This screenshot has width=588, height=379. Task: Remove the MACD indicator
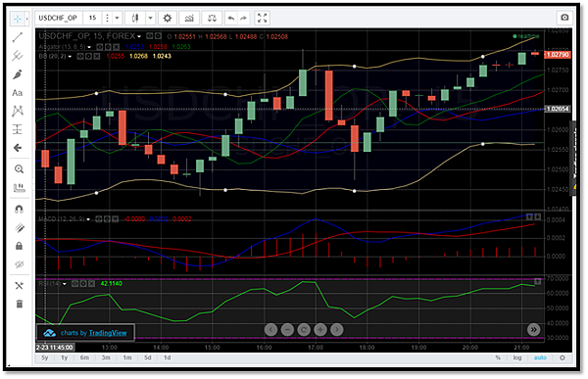[115, 219]
